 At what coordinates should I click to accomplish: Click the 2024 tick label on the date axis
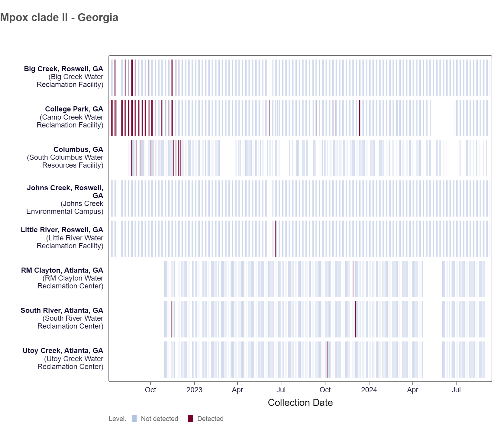[369, 390]
